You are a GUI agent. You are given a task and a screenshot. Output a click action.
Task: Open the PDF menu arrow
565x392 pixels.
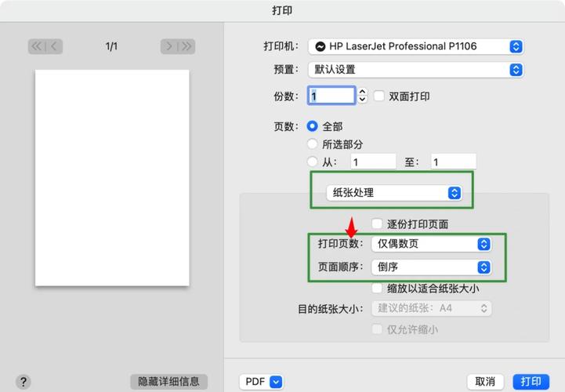(276, 382)
